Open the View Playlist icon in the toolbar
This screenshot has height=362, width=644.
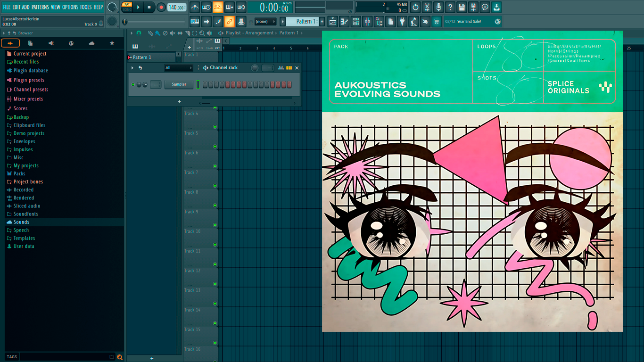(x=332, y=21)
